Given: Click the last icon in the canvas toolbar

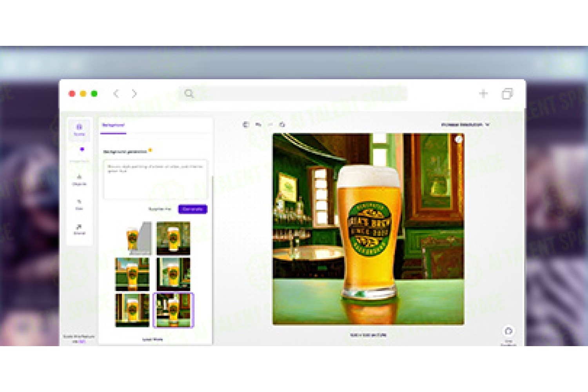Looking at the screenshot, I should point(282,125).
